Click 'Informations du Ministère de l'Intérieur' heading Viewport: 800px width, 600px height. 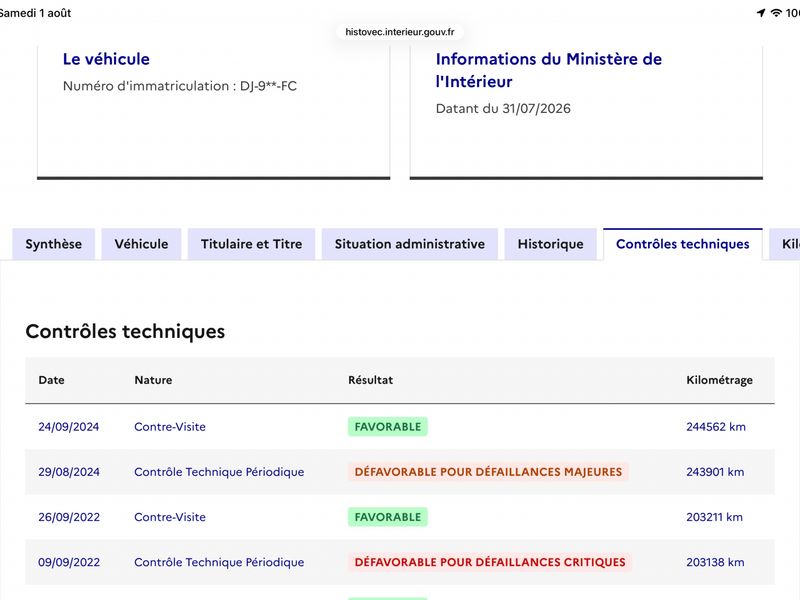point(548,70)
